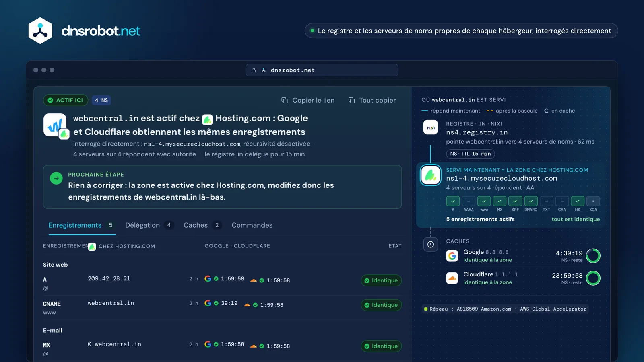Click ns1-4.mysecurecloudhost.com in served panel

point(502,178)
